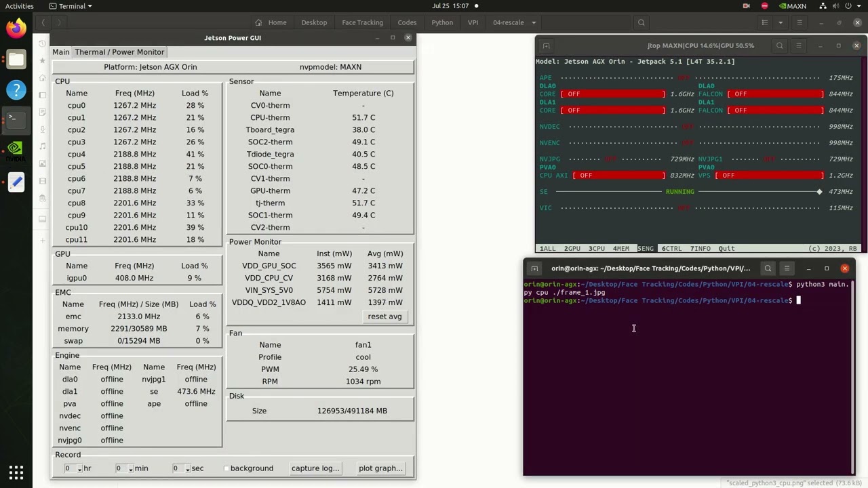Switch to Thermal / Power Monitor tab
Image resolution: width=868 pixels, height=488 pixels.
pos(119,52)
